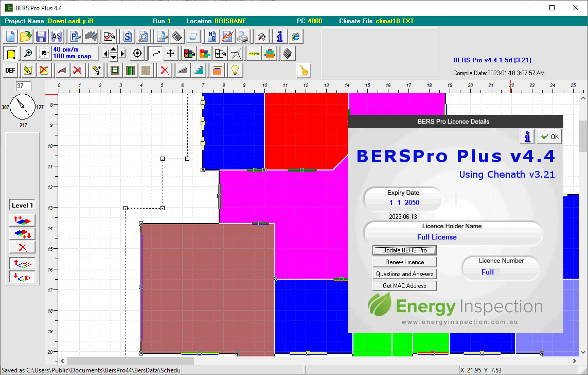
Task: Click the calculator icon
Action: pos(177,36)
